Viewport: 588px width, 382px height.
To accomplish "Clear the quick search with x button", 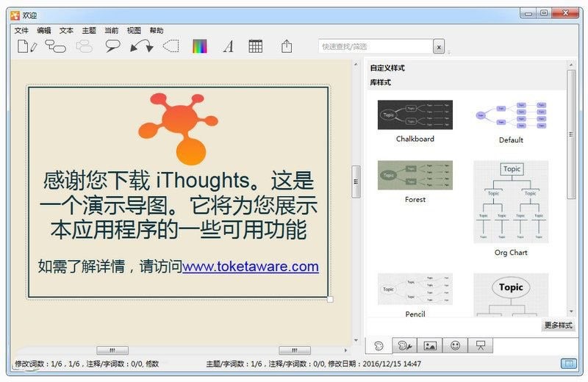I will [x=439, y=47].
